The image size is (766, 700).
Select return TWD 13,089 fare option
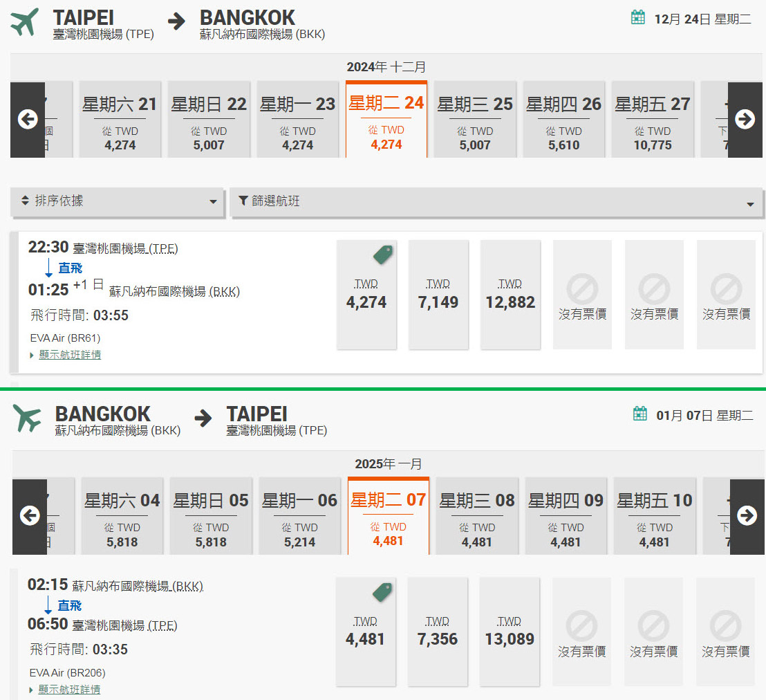click(509, 632)
